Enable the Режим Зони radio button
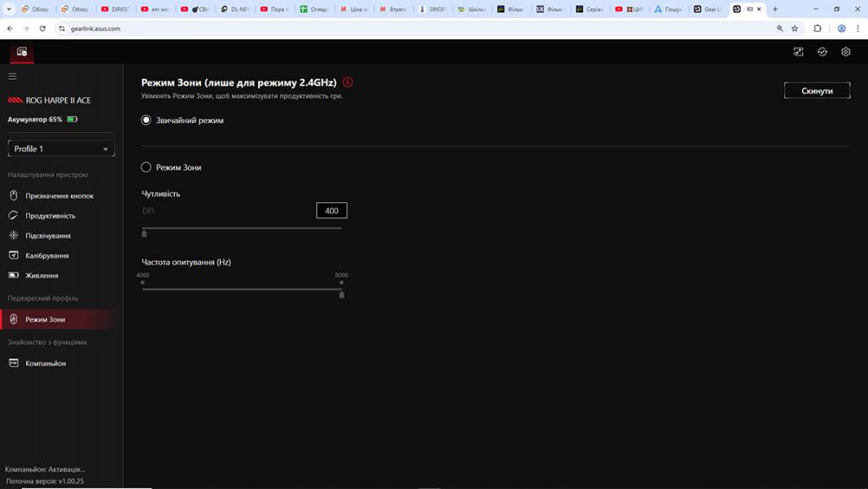Screen dimensions: 868x489 pyautogui.click(x=147, y=167)
